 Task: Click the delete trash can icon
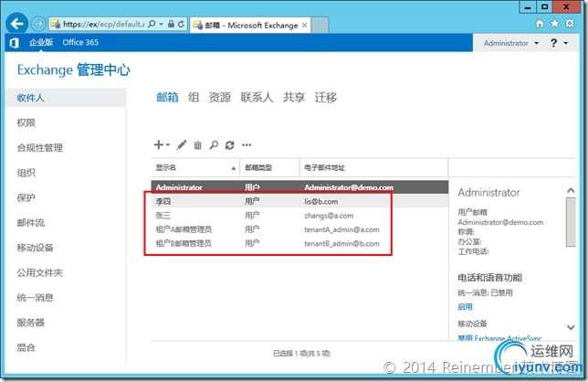click(x=197, y=144)
